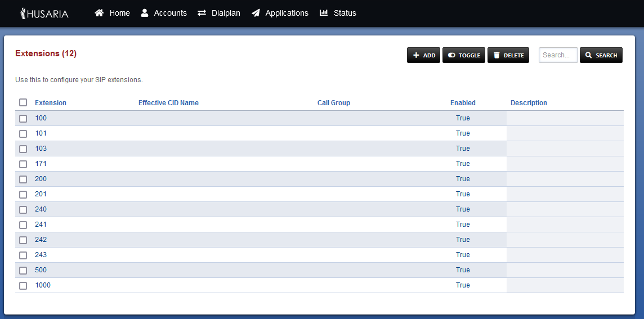
Task: Click the Status bar chart icon
Action: 324,13
